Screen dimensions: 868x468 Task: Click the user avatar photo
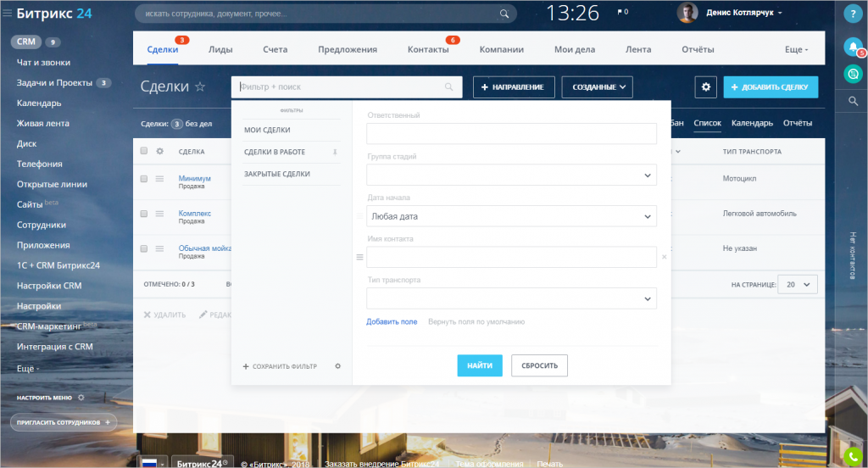[687, 13]
